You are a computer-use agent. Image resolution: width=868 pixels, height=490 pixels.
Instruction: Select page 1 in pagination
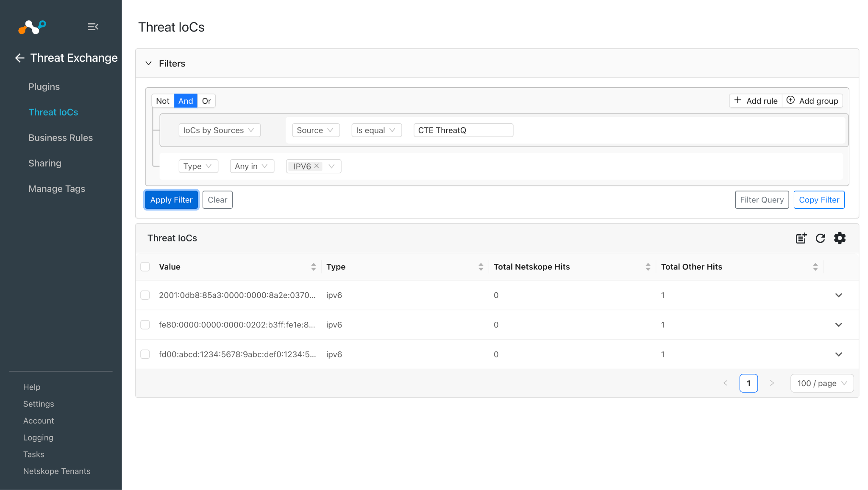tap(748, 383)
